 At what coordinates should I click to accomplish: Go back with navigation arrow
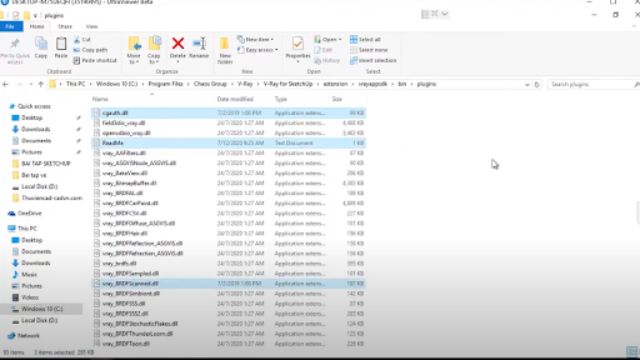5,84
